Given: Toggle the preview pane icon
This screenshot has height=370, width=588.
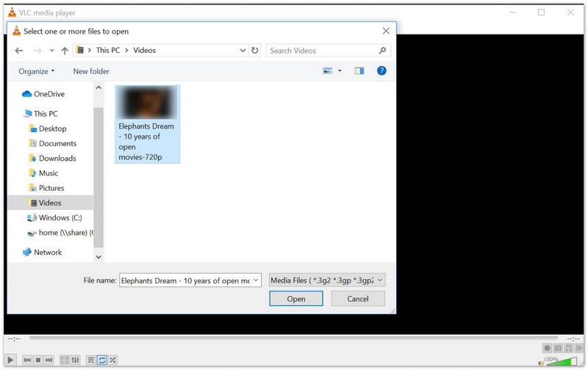Looking at the screenshot, I should tap(359, 70).
